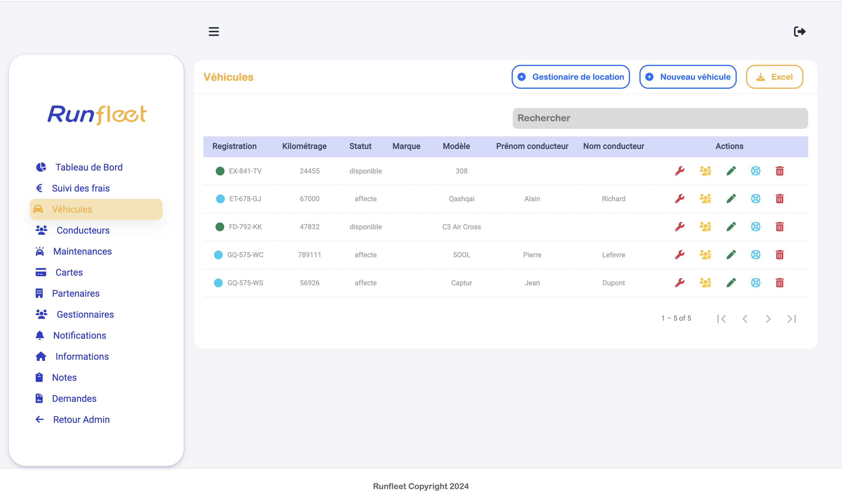Viewport: 842px width, 504px height.
Task: Click the red trash icon in the EX-841-TV row
Action: (779, 171)
